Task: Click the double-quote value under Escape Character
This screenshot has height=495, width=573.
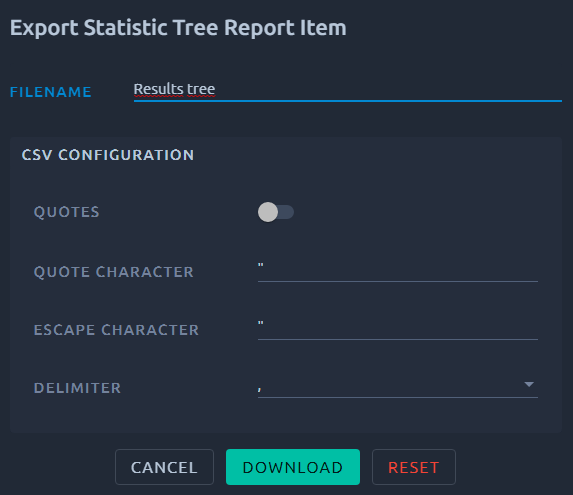Action: coord(261,323)
